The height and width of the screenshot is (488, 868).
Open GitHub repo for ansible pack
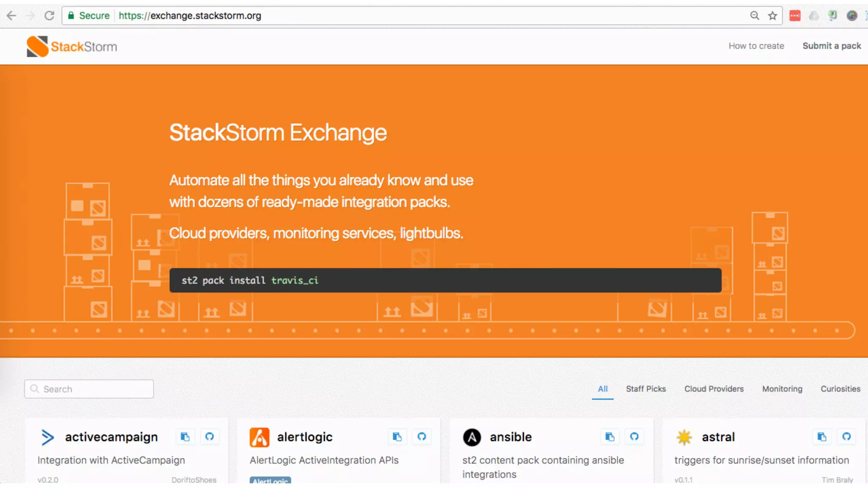tap(634, 437)
